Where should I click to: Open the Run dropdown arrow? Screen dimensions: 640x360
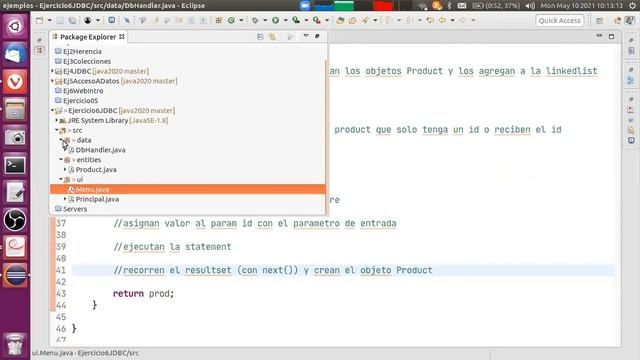tap(285, 20)
